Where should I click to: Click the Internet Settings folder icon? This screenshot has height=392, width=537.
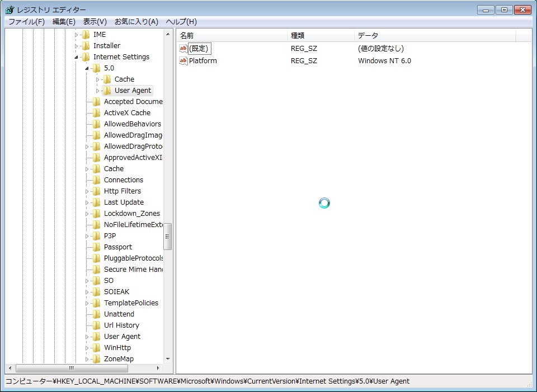tap(86, 57)
